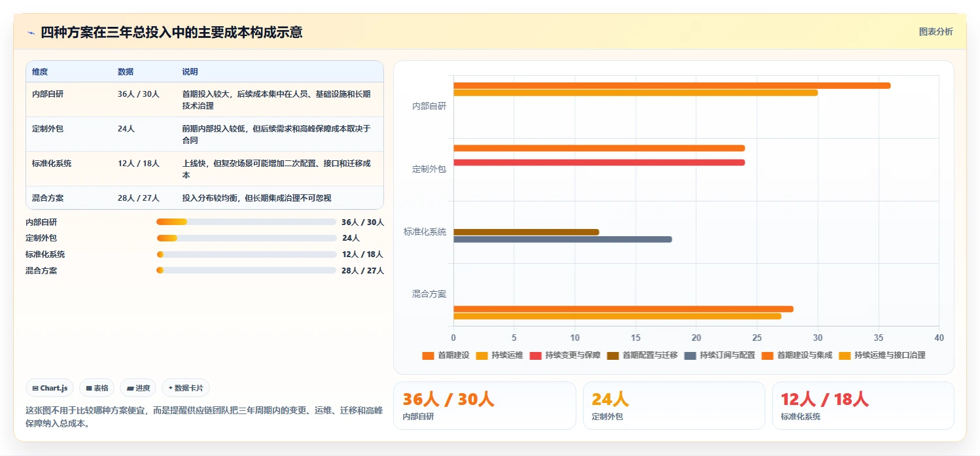Click the 12人 / 18人 data card
Viewport: 980px width, 456px height.
click(x=863, y=406)
